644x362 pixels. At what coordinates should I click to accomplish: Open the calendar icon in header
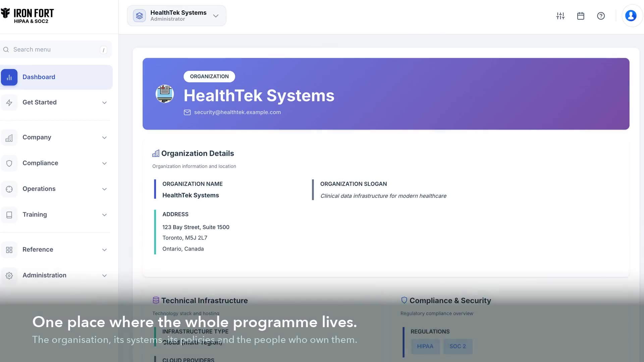pos(581,16)
